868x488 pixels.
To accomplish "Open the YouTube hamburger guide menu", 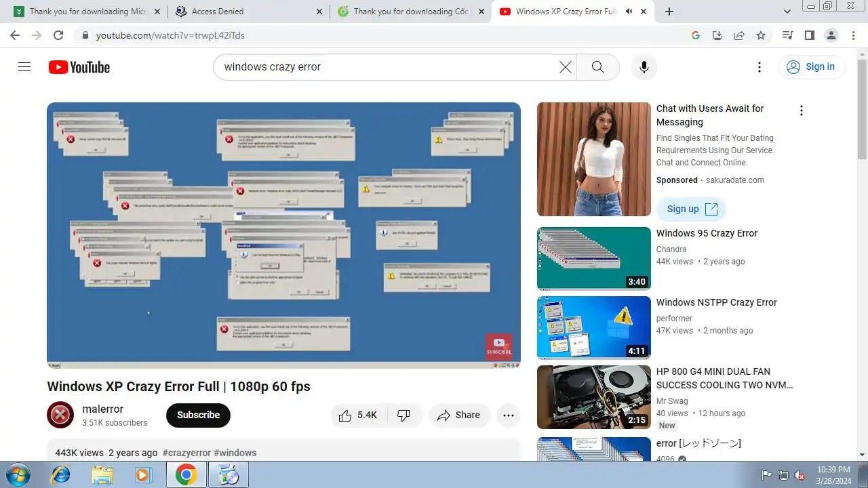I will point(24,67).
